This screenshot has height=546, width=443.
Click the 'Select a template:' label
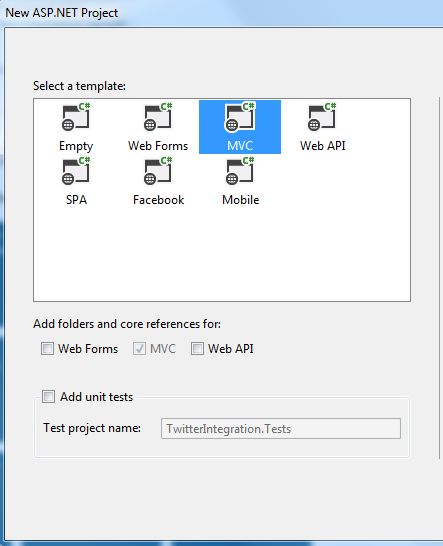(79, 86)
